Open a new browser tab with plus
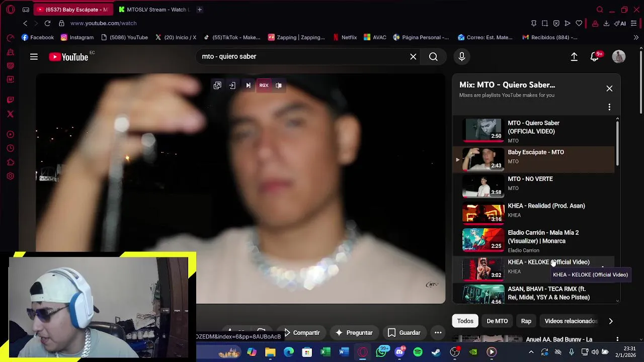This screenshot has width=644, height=362. pyautogui.click(x=199, y=10)
